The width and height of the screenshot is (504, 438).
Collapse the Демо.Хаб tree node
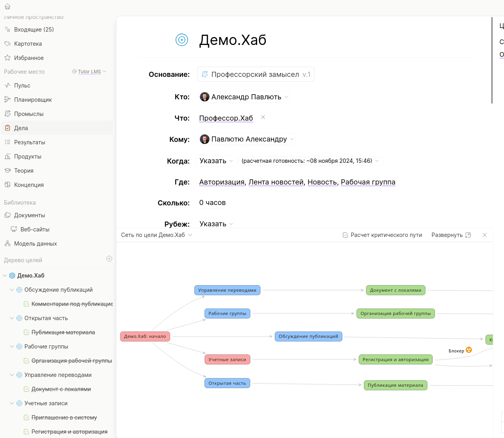coord(5,276)
